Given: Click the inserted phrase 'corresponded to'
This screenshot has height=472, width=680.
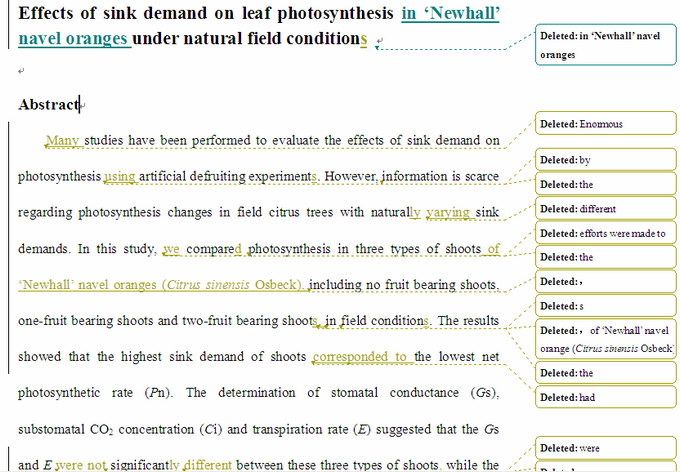Looking at the screenshot, I should [x=359, y=357].
